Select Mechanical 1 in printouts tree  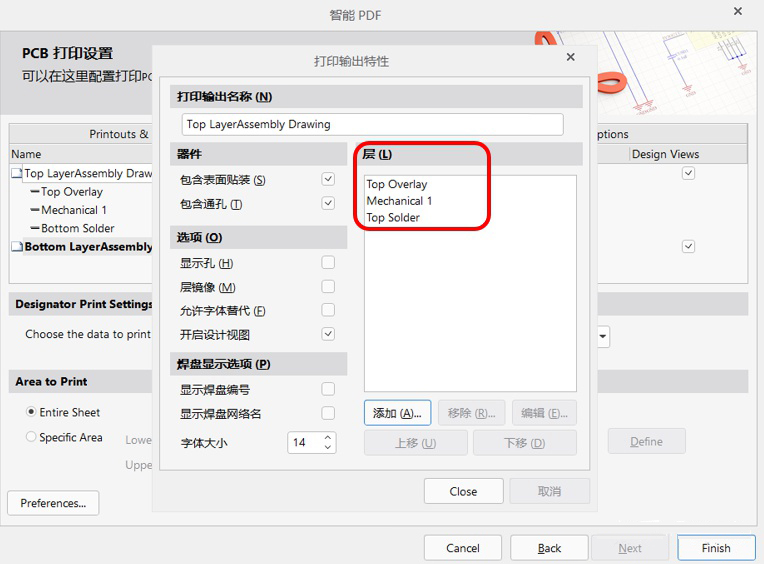74,210
